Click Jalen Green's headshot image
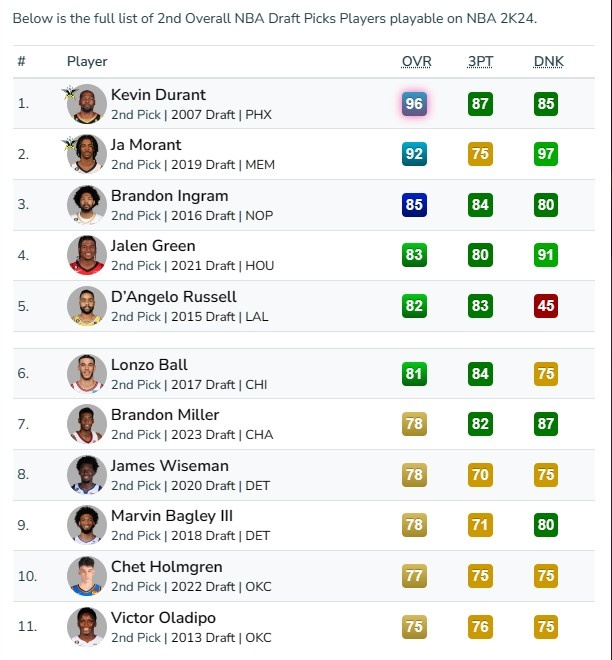This screenshot has width=612, height=660. pyautogui.click(x=87, y=255)
